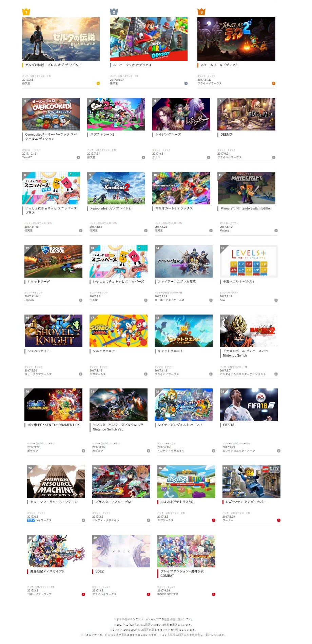Select the Mario Kart 8 Deluxe thumbnail
The height and width of the screenshot is (644, 312).
coord(181,188)
